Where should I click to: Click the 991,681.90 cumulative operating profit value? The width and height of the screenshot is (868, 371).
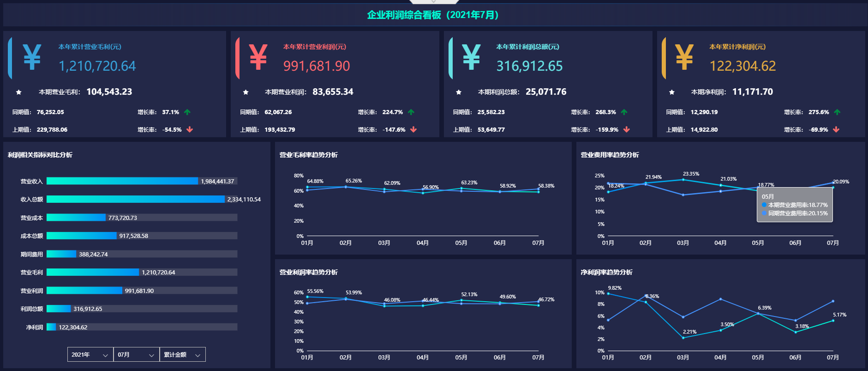click(x=317, y=67)
